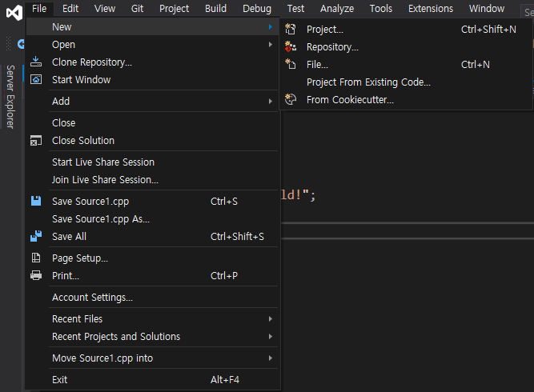Open the Window menu

click(x=487, y=9)
